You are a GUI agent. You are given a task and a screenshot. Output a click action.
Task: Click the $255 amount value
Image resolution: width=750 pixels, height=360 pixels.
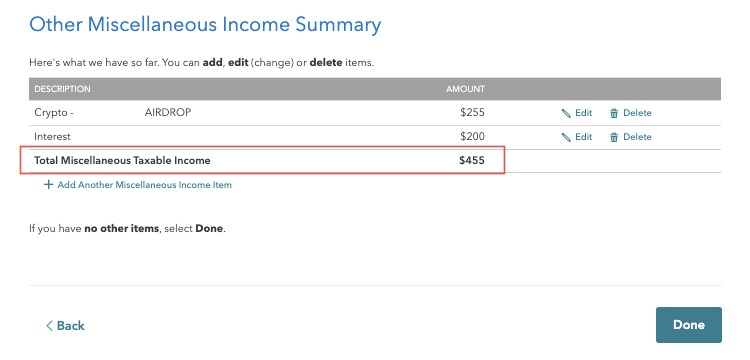tap(473, 112)
